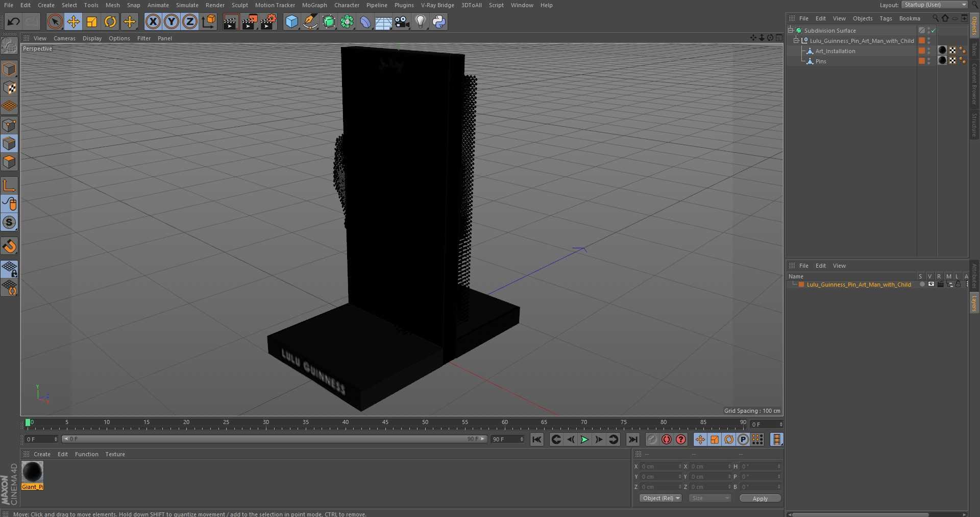The width and height of the screenshot is (980, 517).
Task: Switch to Polygons mode
Action: 9,162
